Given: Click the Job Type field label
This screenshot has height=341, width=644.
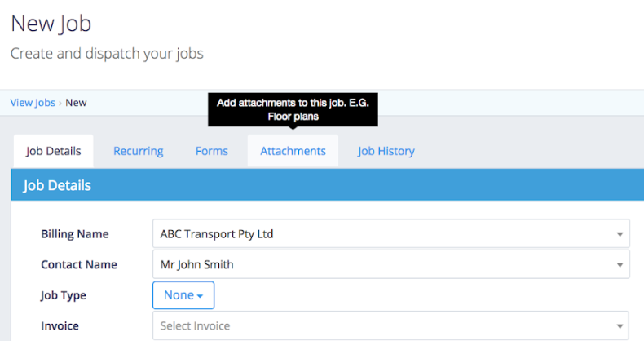Looking at the screenshot, I should click(x=64, y=295).
